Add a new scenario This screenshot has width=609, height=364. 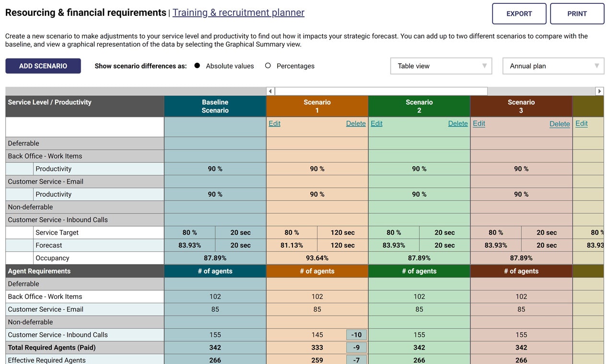tap(43, 66)
